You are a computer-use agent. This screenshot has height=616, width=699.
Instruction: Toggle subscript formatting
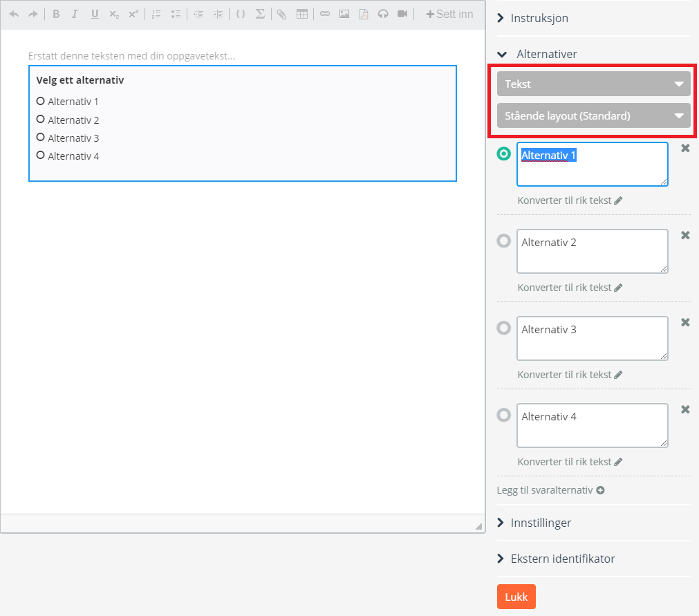pyautogui.click(x=114, y=15)
